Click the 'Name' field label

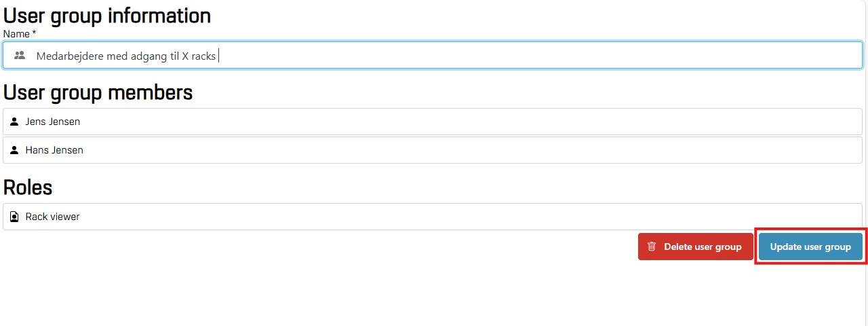tap(16, 34)
